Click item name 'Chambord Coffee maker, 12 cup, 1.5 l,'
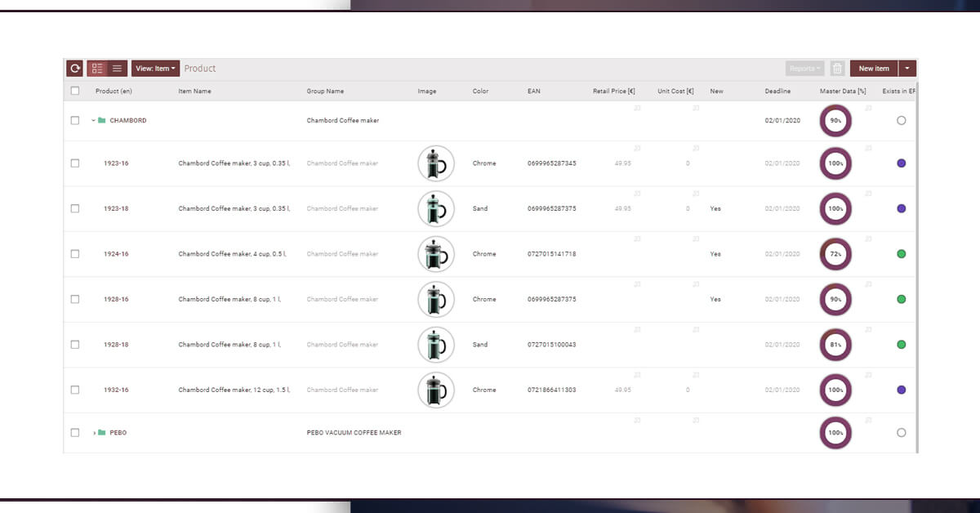This screenshot has height=513, width=980. coord(234,390)
